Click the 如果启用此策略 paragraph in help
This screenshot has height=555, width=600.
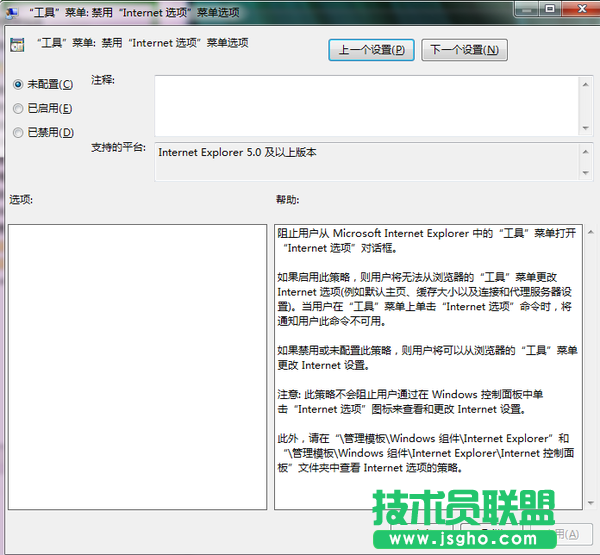pos(424,299)
